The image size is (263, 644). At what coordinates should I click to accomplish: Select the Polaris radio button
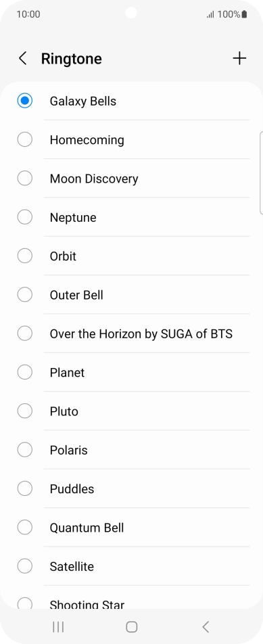pyautogui.click(x=24, y=450)
